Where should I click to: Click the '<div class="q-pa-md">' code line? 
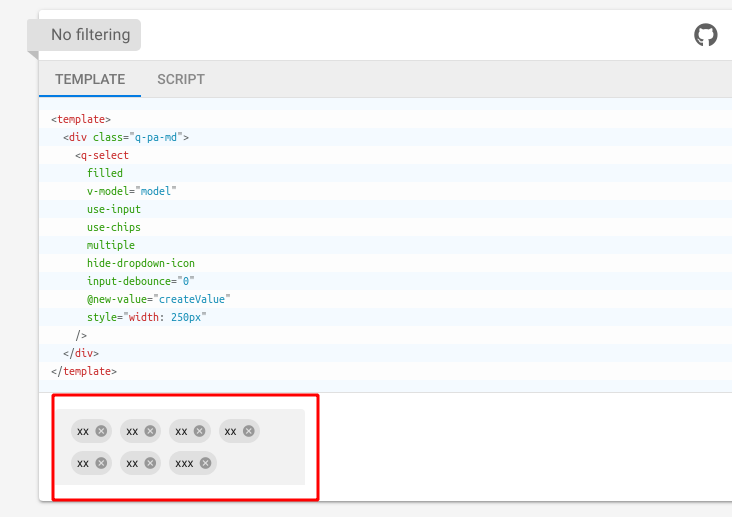click(x=126, y=137)
